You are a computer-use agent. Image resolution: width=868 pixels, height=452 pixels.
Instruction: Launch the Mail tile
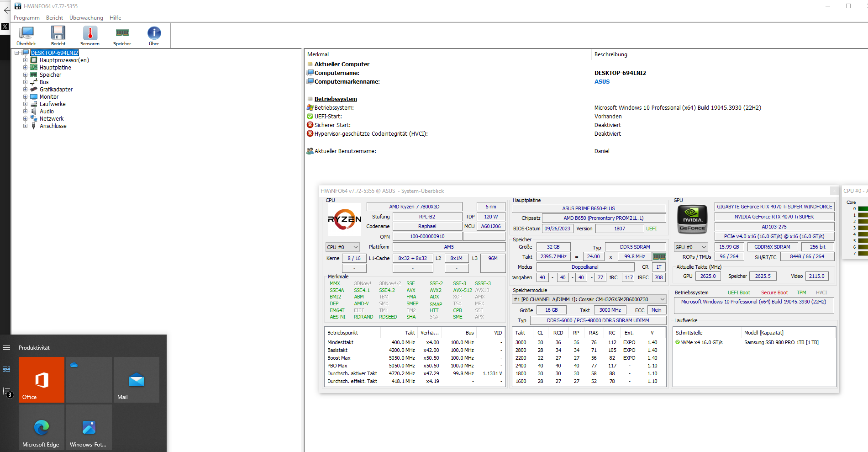click(x=137, y=380)
